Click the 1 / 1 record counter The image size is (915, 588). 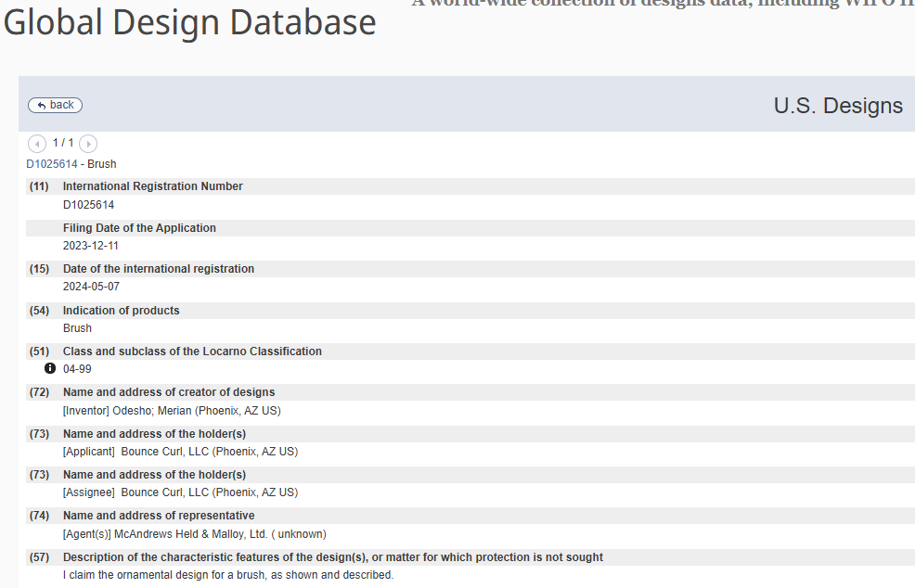pyautogui.click(x=63, y=143)
